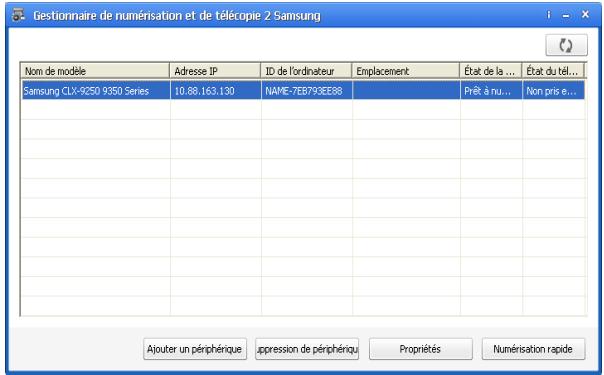Click the "Non pris e..." fax status cell

click(x=554, y=91)
